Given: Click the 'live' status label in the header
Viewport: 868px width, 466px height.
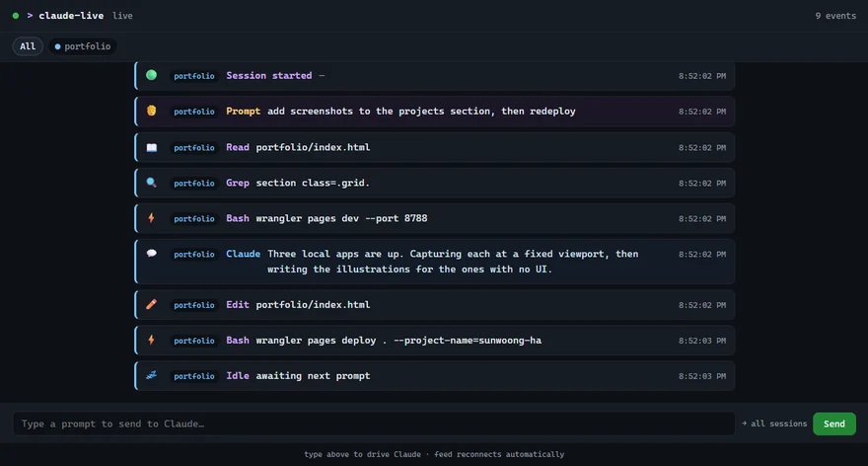Looking at the screenshot, I should point(122,16).
